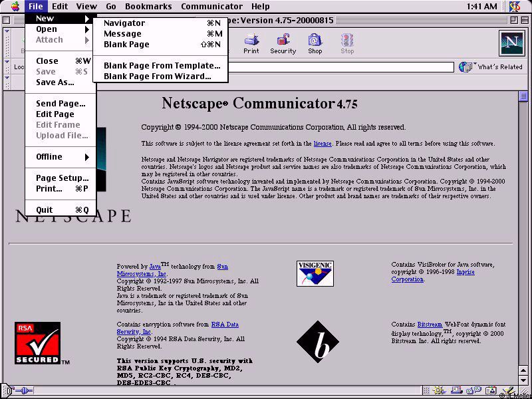
Task: Choose Blank Page with shift-command-N shortcut
Action: click(x=160, y=45)
